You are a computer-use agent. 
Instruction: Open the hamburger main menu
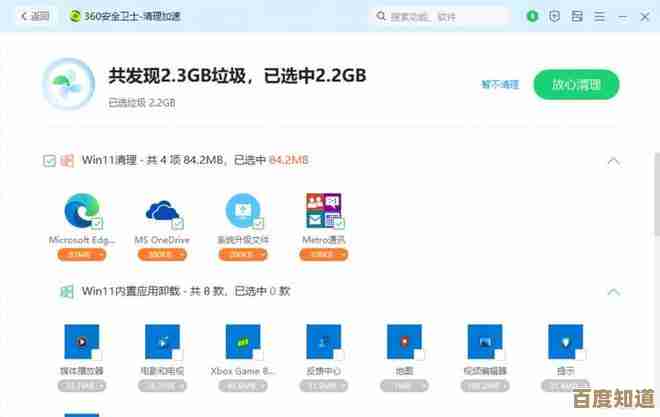599,16
